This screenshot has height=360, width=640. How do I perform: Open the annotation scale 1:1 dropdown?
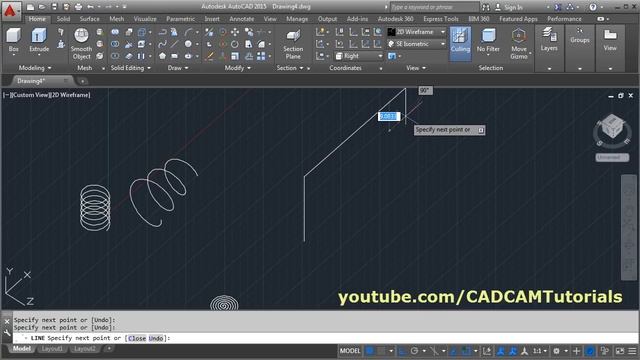click(x=540, y=351)
